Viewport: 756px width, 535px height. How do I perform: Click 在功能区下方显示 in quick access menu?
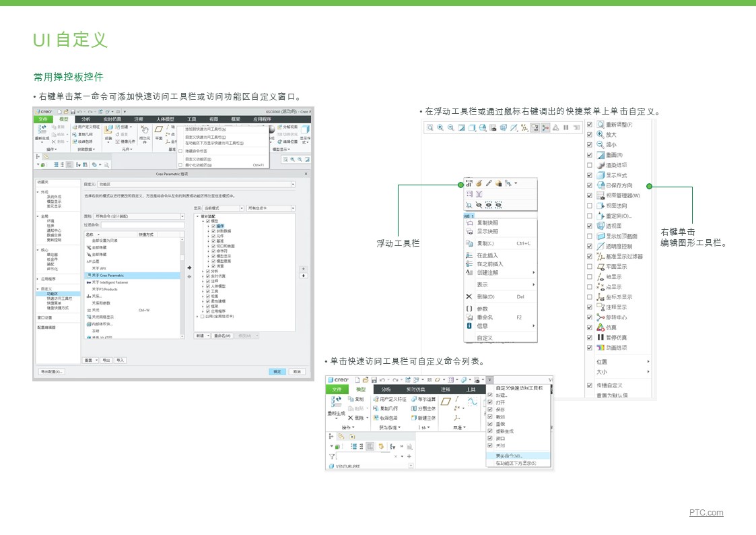click(x=518, y=463)
